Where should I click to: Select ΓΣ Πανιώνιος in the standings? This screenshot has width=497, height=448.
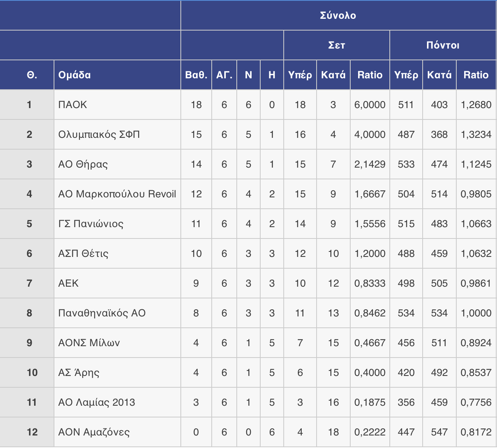[x=91, y=224]
